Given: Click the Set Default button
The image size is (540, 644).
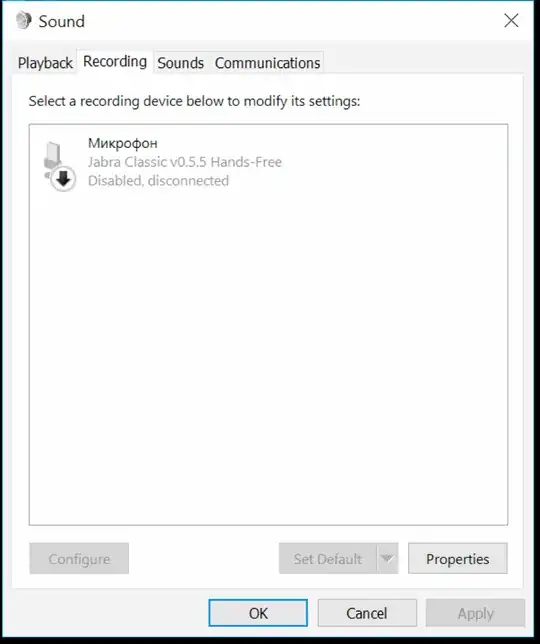Looking at the screenshot, I should 328,559.
